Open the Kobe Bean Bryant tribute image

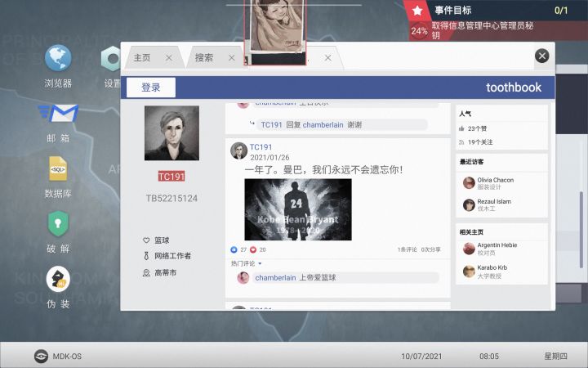tap(298, 209)
